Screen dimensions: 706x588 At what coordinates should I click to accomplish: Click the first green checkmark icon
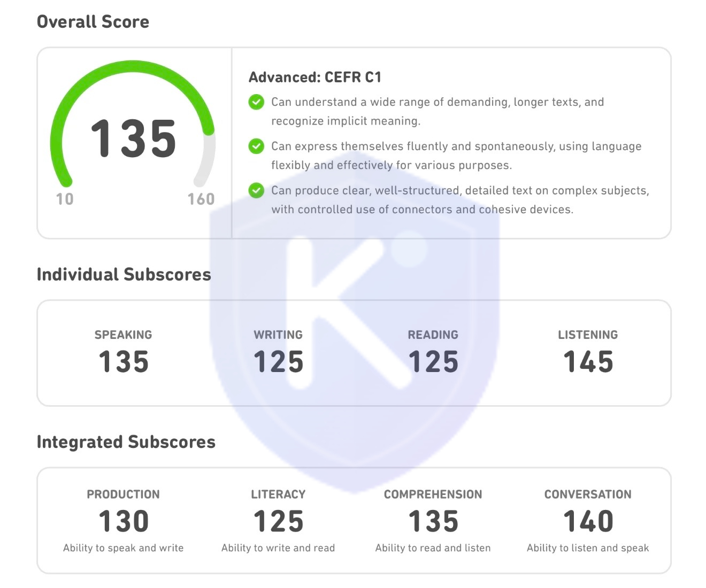tap(256, 102)
